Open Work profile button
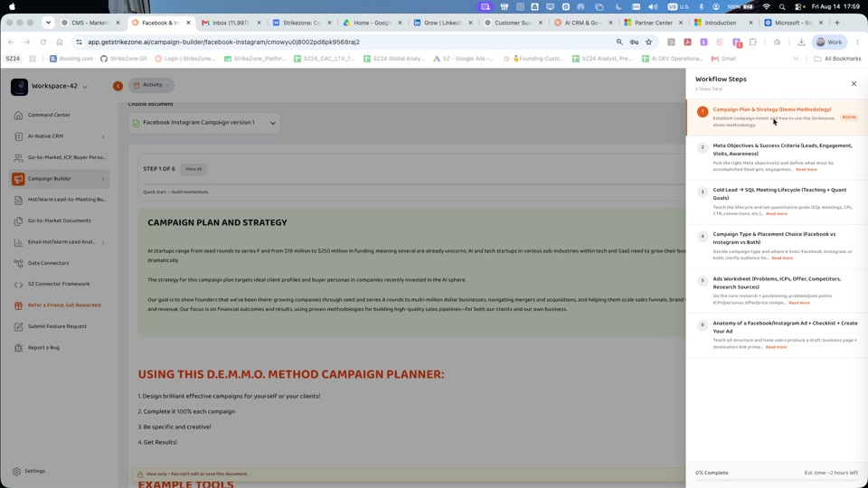Viewport: 868px width, 488px height. click(829, 42)
